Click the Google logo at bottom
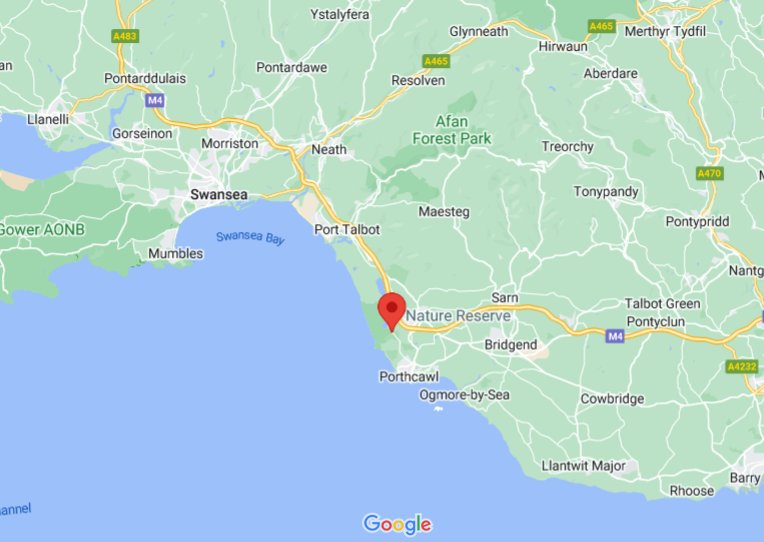This screenshot has width=764, height=542. coord(397,524)
